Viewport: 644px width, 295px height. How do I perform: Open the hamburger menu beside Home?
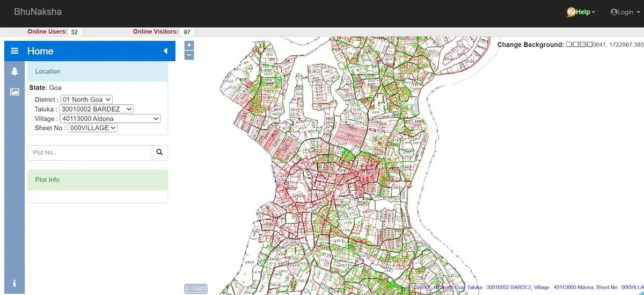pyautogui.click(x=14, y=51)
